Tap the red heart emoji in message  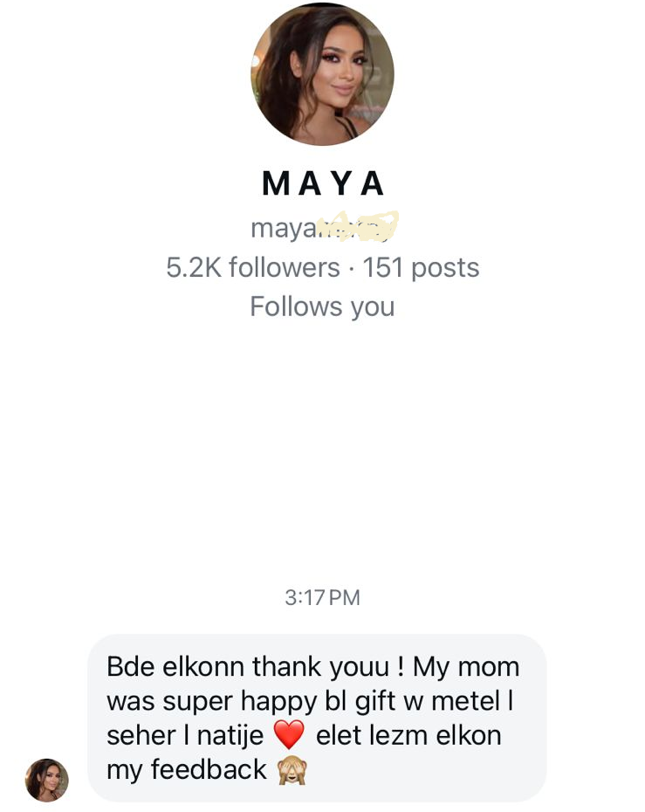point(289,735)
